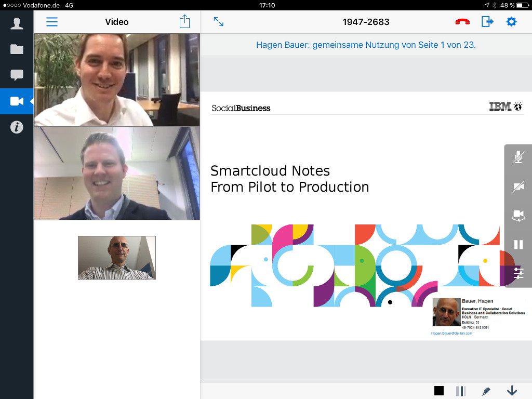Tap the battery indicator in status bar
The height and width of the screenshot is (399, 532).
click(523, 5)
